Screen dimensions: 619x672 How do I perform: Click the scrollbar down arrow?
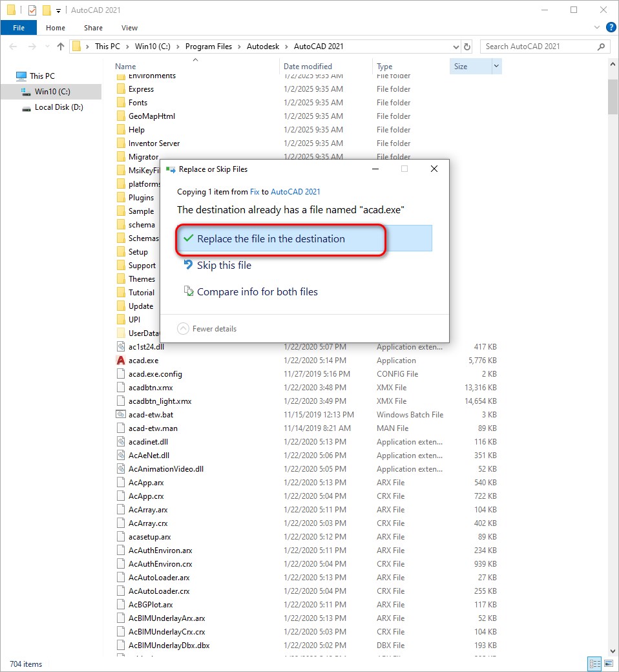click(613, 651)
